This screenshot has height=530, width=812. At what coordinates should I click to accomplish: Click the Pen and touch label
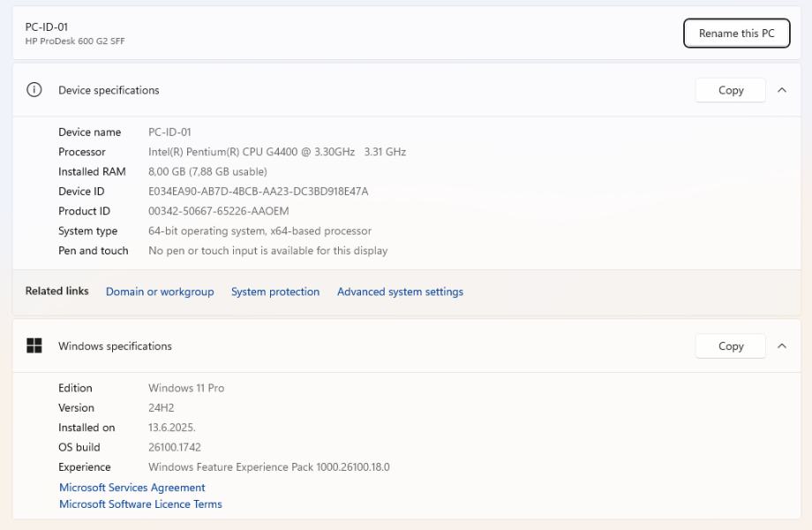[x=94, y=250]
